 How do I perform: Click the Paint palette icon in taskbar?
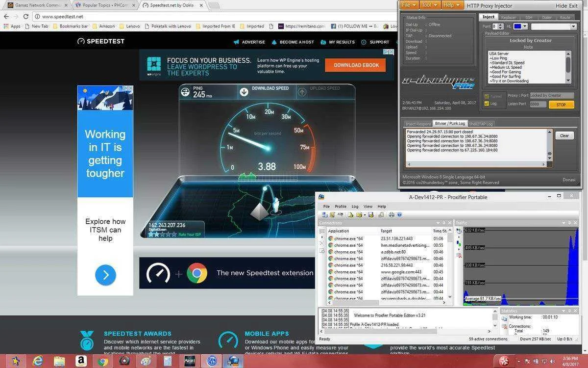click(146, 361)
